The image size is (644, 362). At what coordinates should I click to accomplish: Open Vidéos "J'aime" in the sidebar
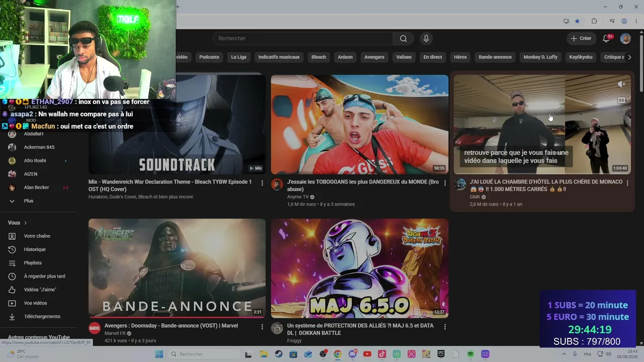point(39,290)
